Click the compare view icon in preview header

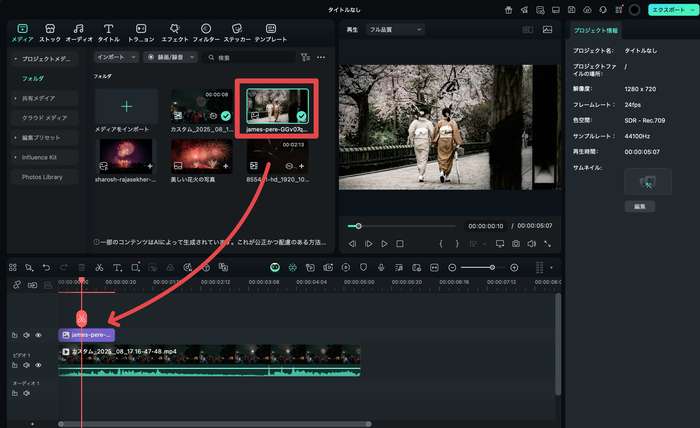[527, 29]
